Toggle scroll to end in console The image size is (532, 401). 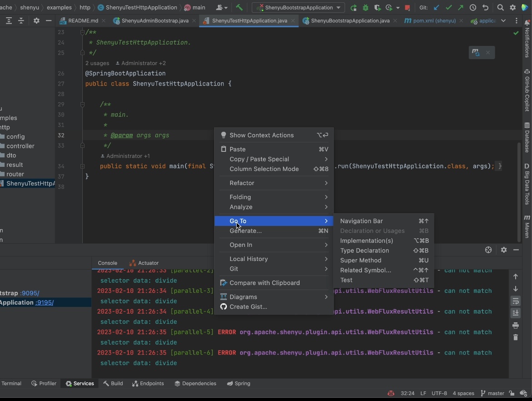click(516, 313)
